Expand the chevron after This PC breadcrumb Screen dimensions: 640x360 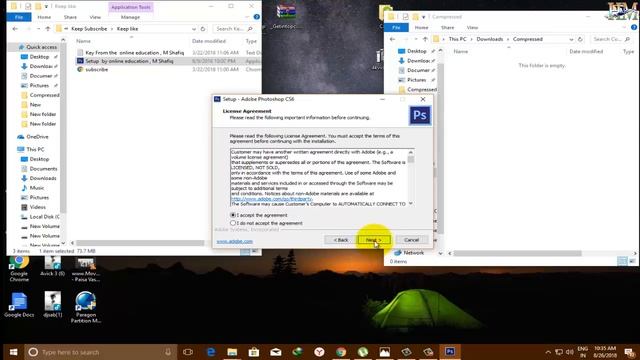471,39
